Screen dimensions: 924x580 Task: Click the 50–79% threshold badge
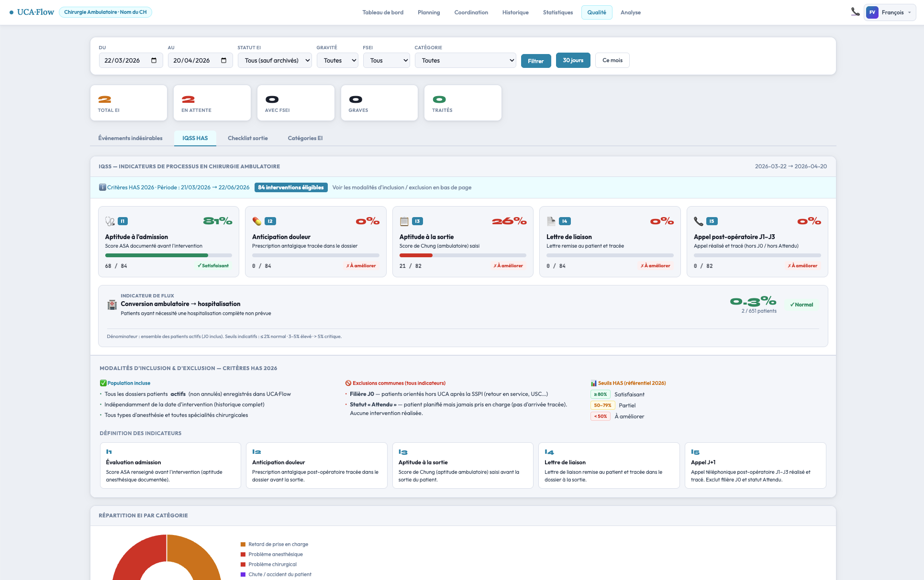pyautogui.click(x=602, y=405)
